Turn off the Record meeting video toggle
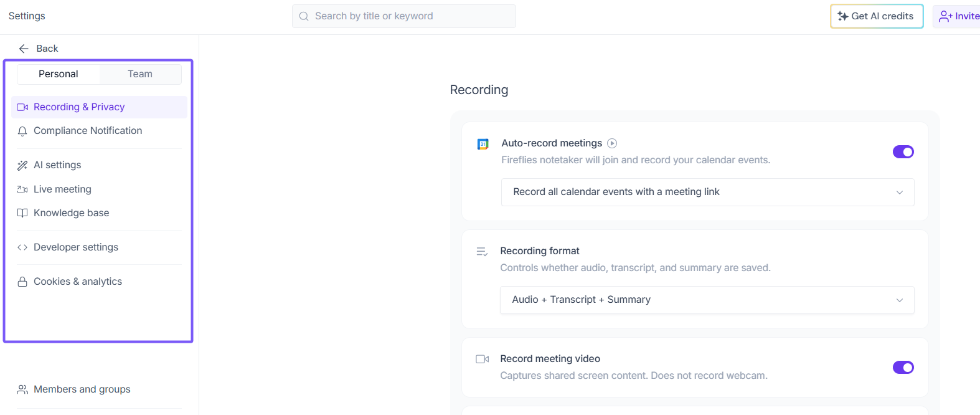The height and width of the screenshot is (415, 980). [903, 368]
